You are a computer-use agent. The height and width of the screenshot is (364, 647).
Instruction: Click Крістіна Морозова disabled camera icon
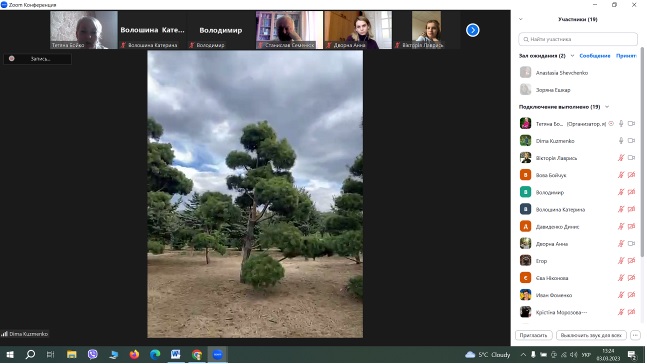point(631,312)
